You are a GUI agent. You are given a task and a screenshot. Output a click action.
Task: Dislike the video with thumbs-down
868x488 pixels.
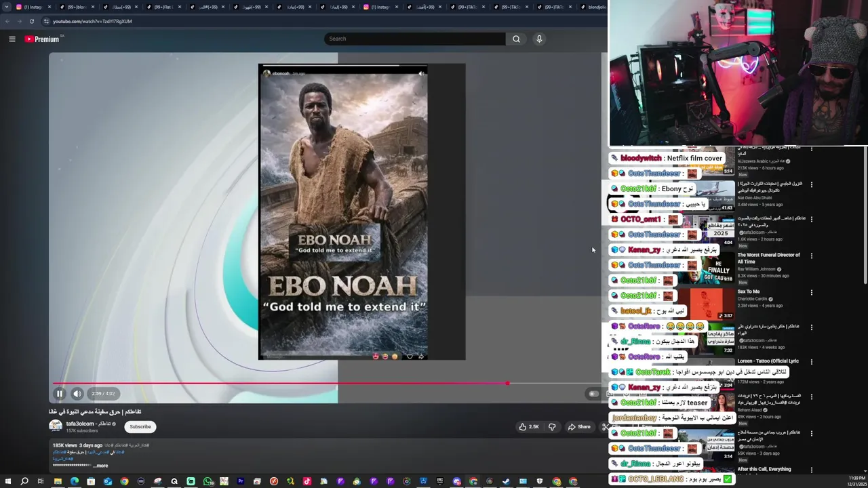tap(552, 427)
